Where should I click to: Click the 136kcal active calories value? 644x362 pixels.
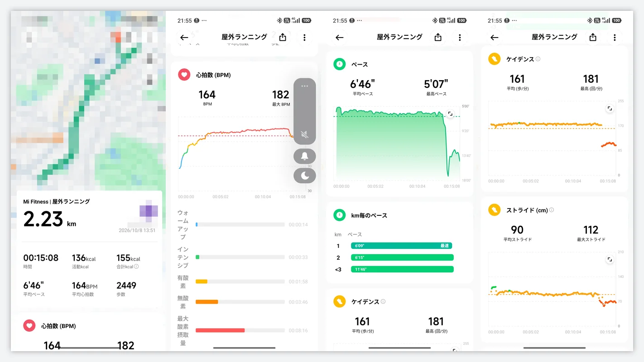click(x=84, y=258)
